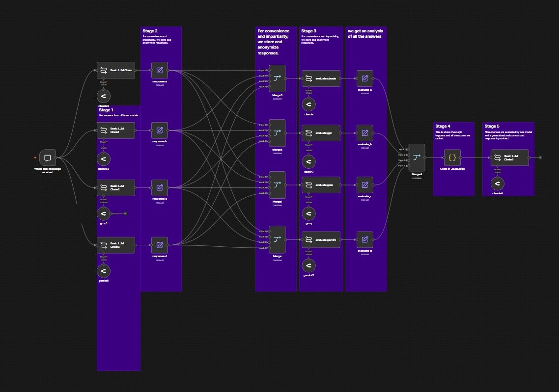Open the first Basic LLM Chain node
The image size is (559, 392).
(116, 70)
